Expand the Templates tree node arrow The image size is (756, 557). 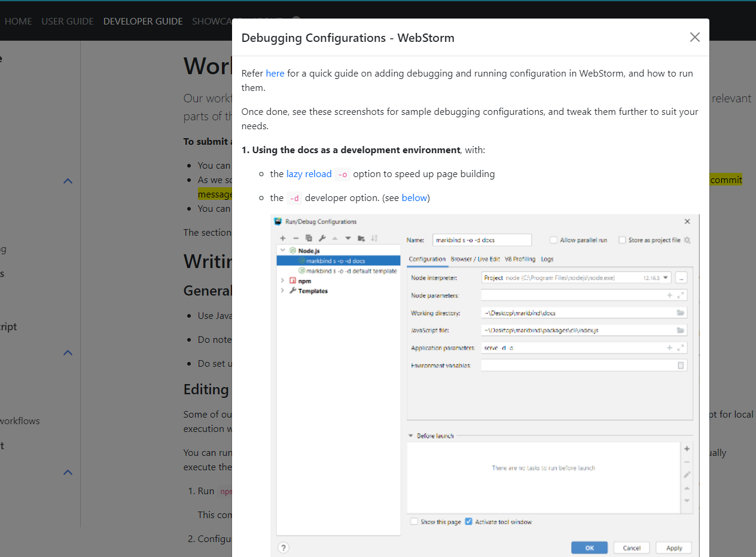pos(282,291)
